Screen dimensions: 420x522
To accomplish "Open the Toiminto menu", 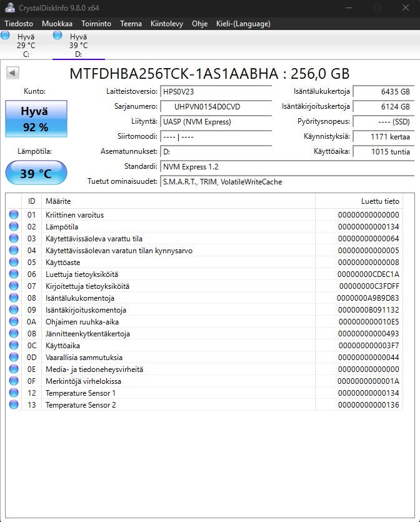I will [x=96, y=24].
